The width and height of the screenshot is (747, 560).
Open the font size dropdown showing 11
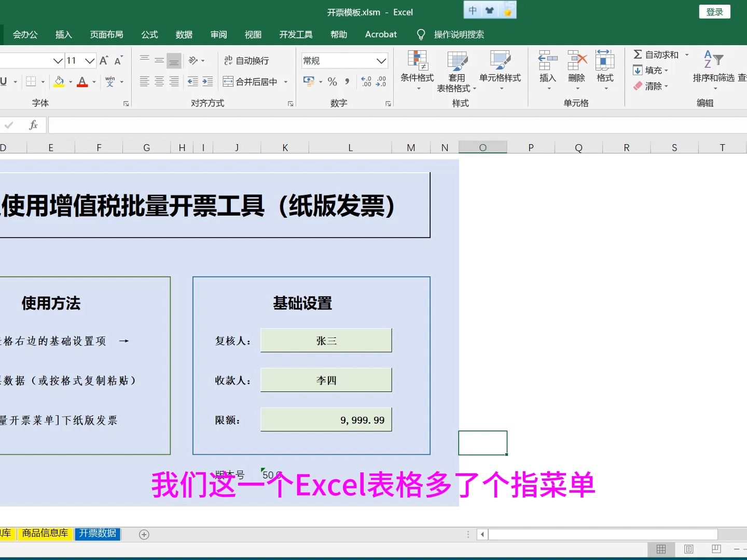[80, 61]
